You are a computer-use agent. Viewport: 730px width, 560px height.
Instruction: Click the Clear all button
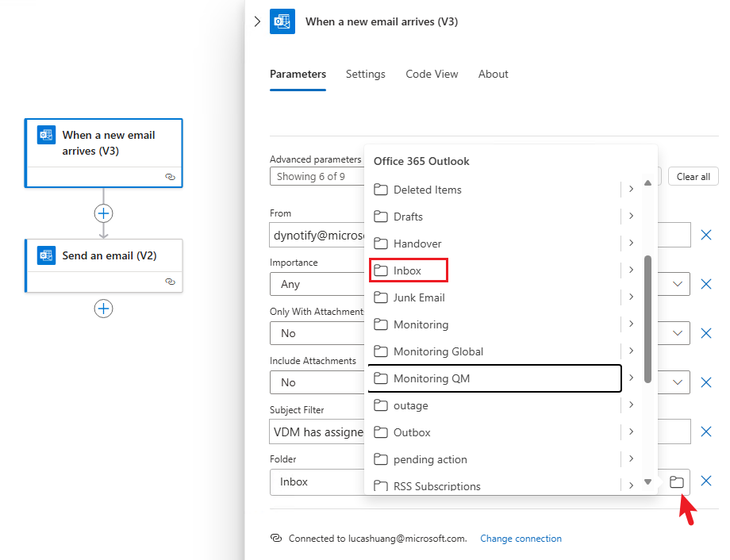coord(693,176)
